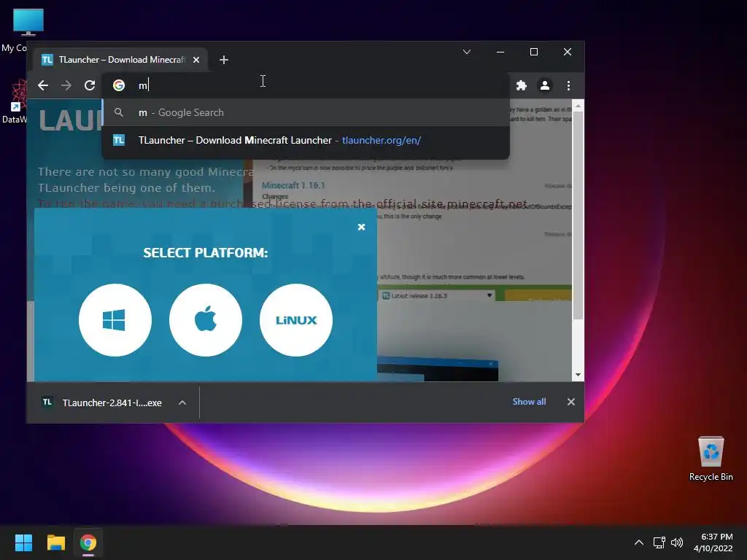Image resolution: width=747 pixels, height=560 pixels.
Task: Click the Chrome taskbar icon
Action: pos(88,542)
